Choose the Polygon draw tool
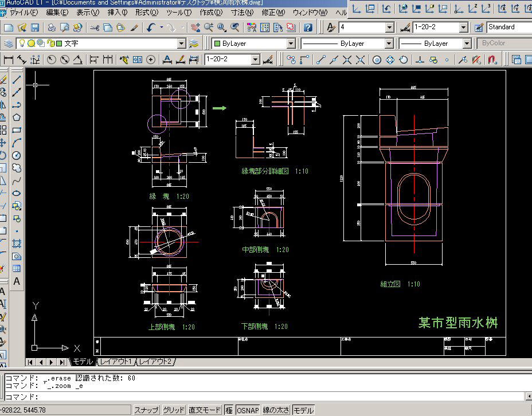532x416 pixels. [17, 117]
